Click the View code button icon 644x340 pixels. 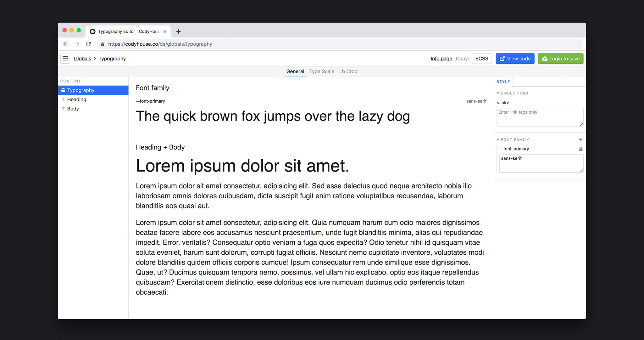(x=502, y=59)
